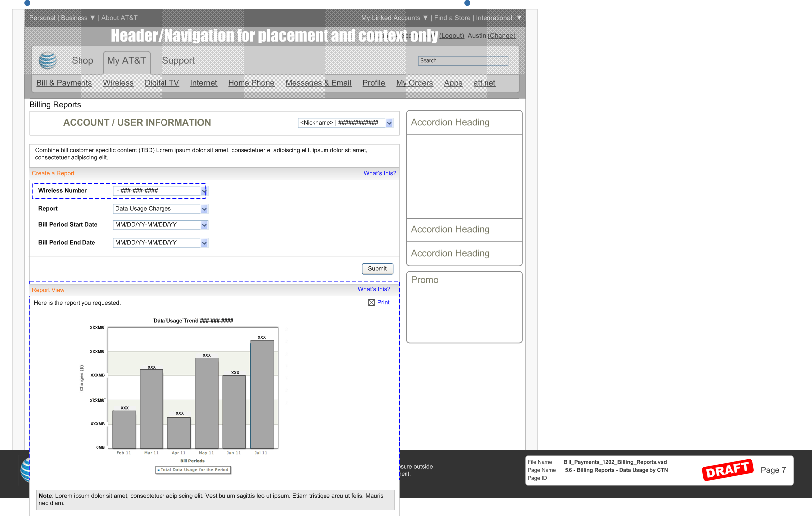The image size is (812, 516).
Task: Open the Nickname account dropdown
Action: point(389,123)
